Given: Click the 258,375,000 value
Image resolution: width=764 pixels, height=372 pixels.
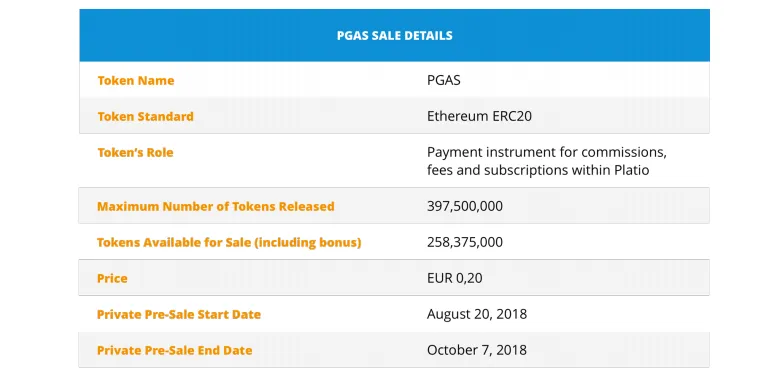Looking at the screenshot, I should pyautogui.click(x=465, y=242).
